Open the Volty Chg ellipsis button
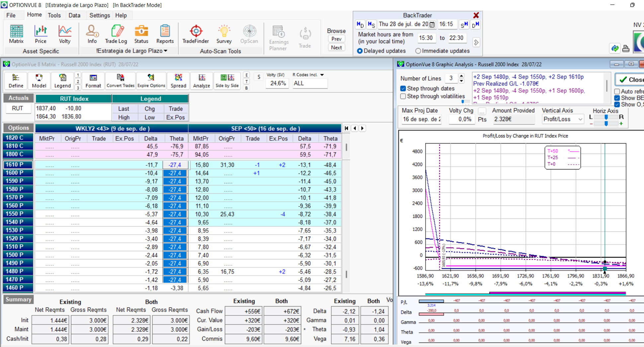This screenshot has width=644, height=347. 482,111
